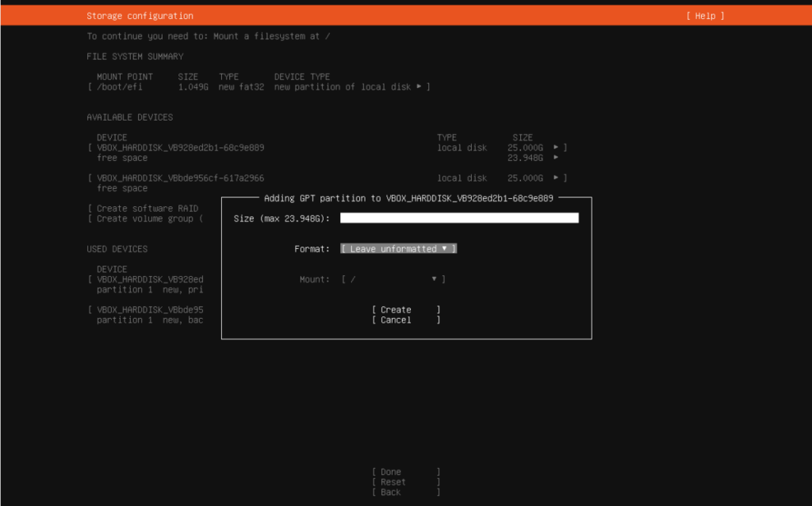Select available device VBOX_HARDDISK_VBbde956cf-617a2966
Viewport: 812px width, 506px height.
[180, 178]
